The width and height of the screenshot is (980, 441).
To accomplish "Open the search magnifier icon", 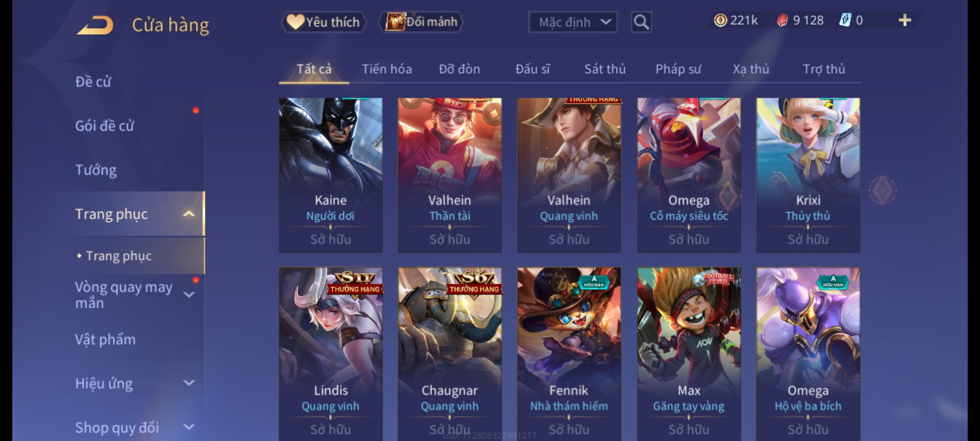I will pos(641,22).
